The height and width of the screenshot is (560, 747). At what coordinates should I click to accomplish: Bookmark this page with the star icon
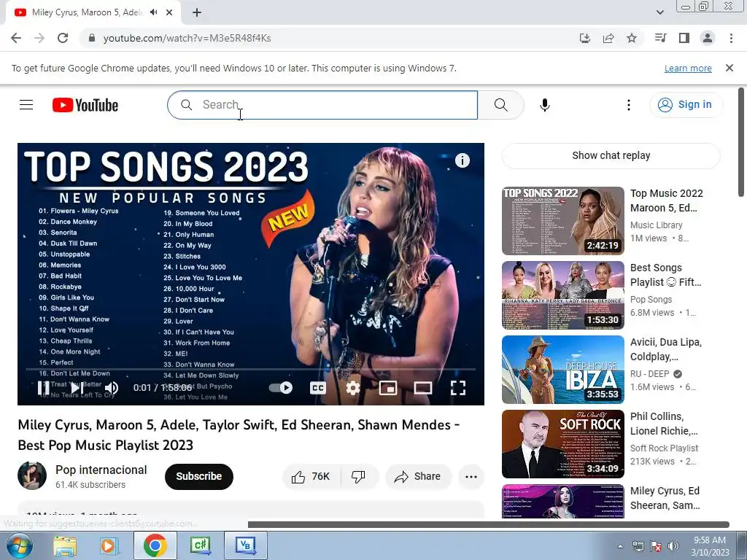pos(632,38)
